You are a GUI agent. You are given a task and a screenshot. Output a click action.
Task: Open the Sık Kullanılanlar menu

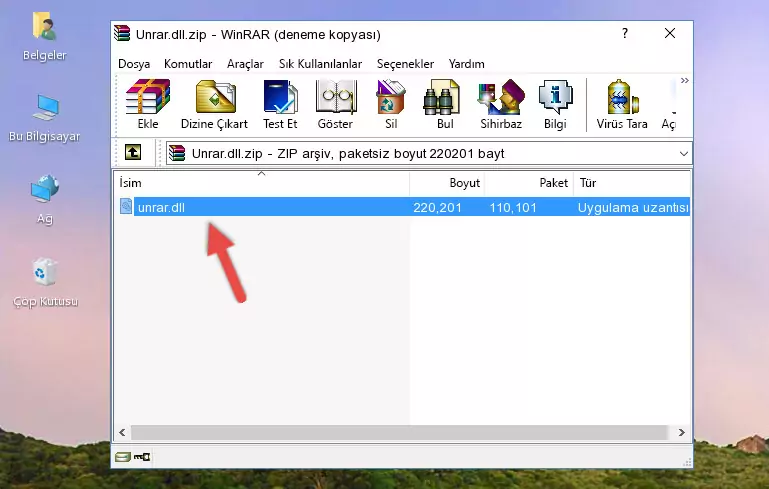coord(320,64)
